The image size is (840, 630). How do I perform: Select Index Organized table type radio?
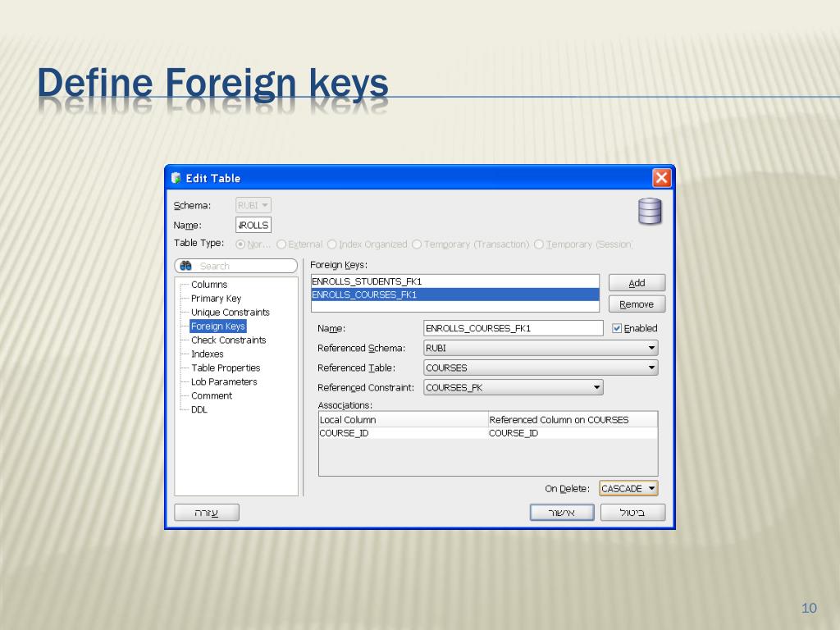tap(331, 244)
